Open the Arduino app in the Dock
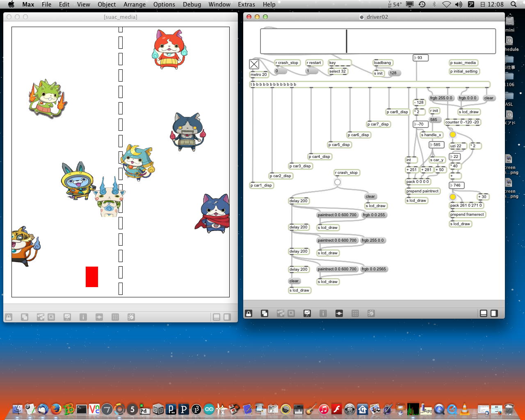The height and width of the screenshot is (420, 525). 209,409
